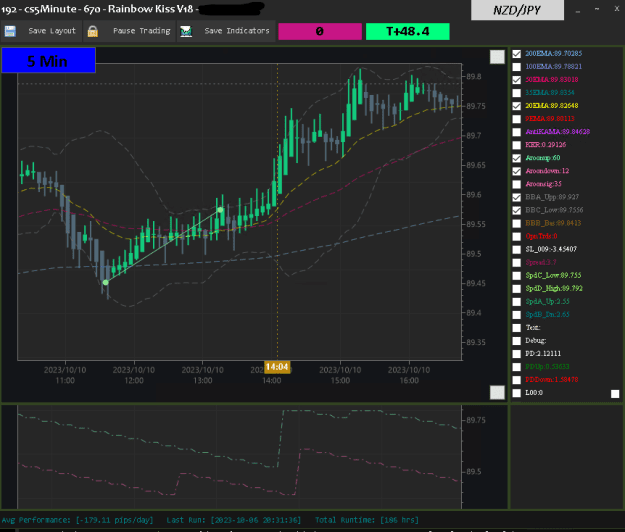This screenshot has width=625, height=532.
Task: Click the SL_009:-3.45407 label
Action: click(x=551, y=249)
